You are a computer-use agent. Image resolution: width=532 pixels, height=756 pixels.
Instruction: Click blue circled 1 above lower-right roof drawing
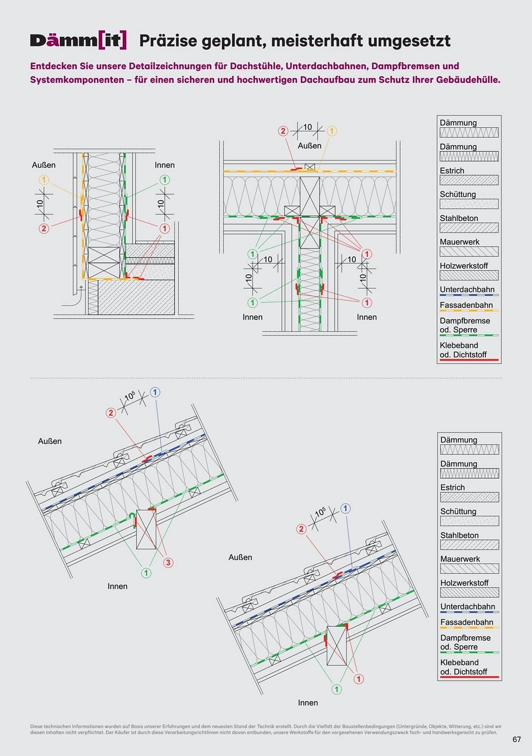click(x=345, y=508)
